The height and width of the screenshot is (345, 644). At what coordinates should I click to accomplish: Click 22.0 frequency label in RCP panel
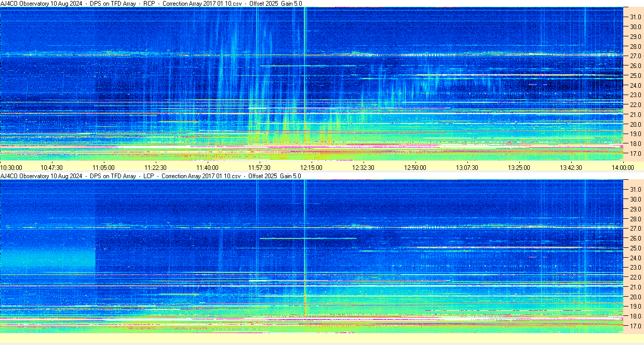[635, 105]
